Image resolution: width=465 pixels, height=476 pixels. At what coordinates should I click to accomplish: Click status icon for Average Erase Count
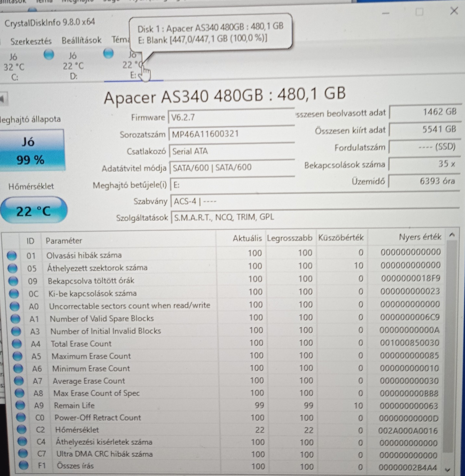tap(19, 381)
